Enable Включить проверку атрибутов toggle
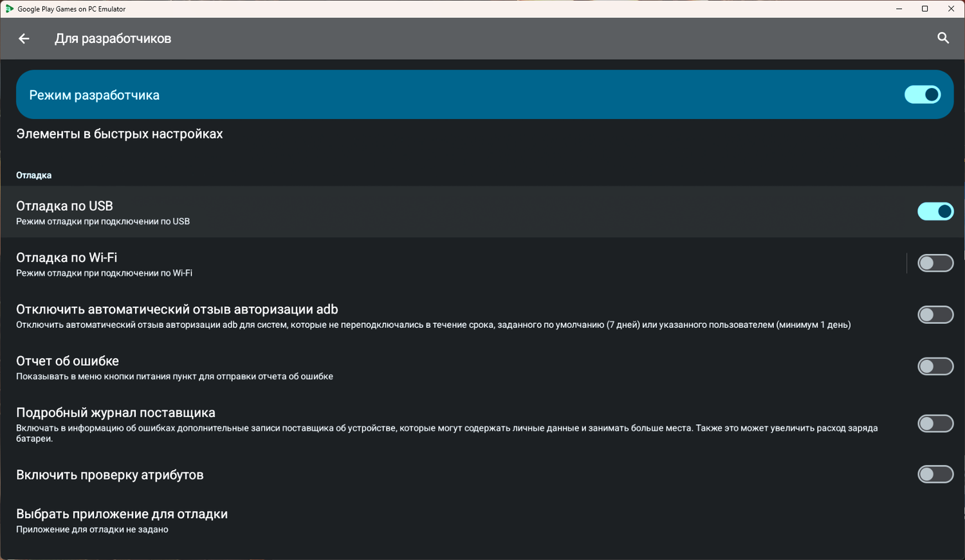 pyautogui.click(x=935, y=474)
